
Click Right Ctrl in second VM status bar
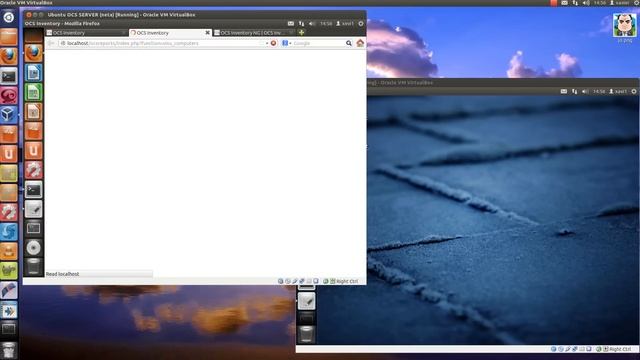point(620,349)
